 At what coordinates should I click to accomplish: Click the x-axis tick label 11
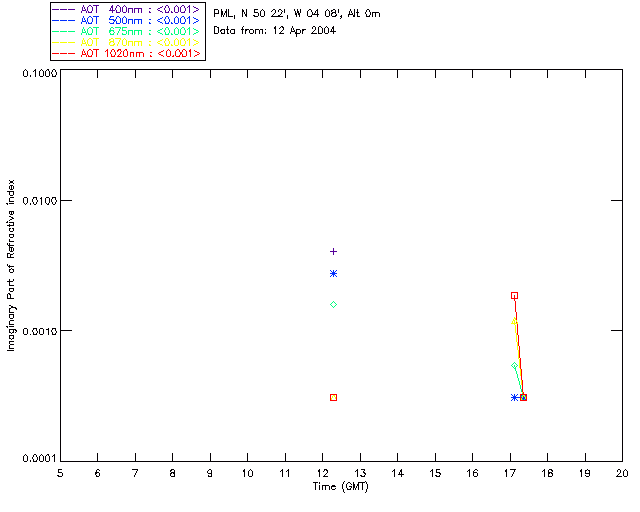tap(285, 473)
